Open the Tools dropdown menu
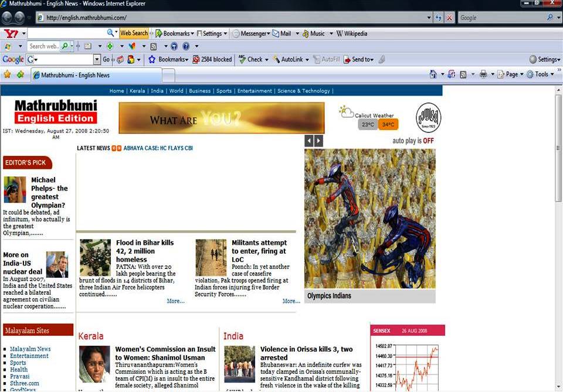Screen dimensions: 563x392 click(x=540, y=74)
